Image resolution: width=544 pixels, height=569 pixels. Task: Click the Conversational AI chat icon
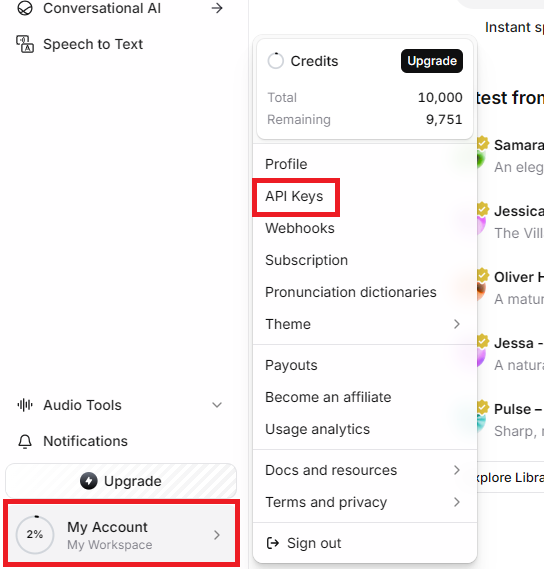point(25,8)
